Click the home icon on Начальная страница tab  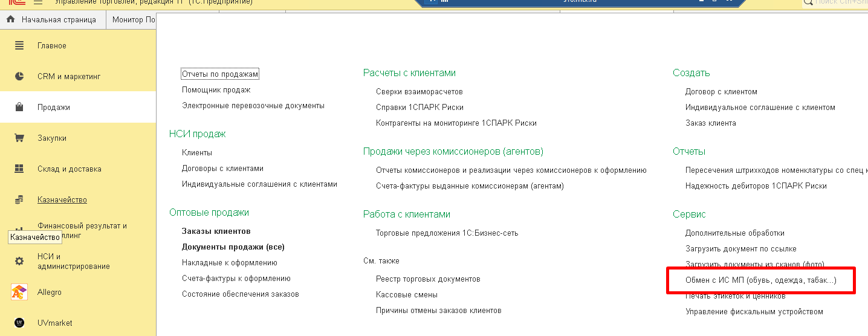coord(10,19)
